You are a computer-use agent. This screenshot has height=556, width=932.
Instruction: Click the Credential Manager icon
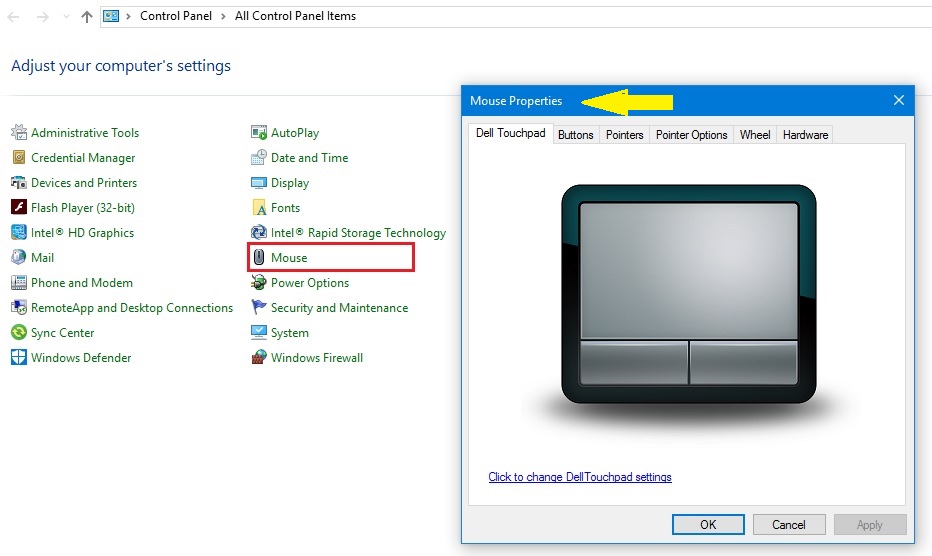(x=18, y=158)
